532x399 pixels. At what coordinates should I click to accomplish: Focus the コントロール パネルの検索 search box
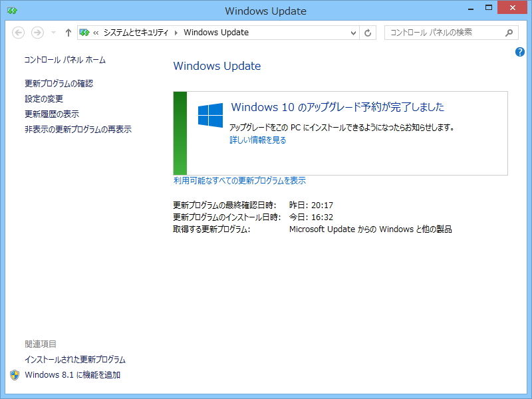pos(452,33)
